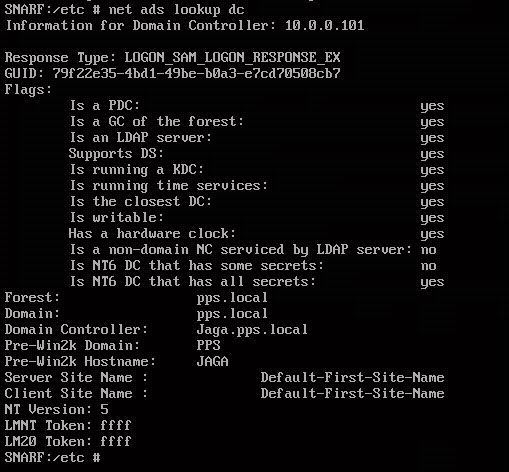Click the Pre-Win2k Domain value PPS

click(x=208, y=345)
